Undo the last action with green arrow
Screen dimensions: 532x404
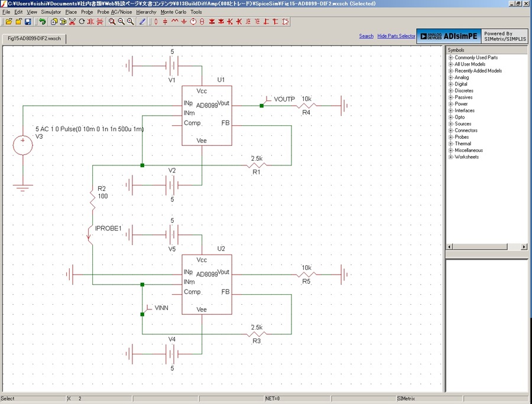[x=42, y=22]
